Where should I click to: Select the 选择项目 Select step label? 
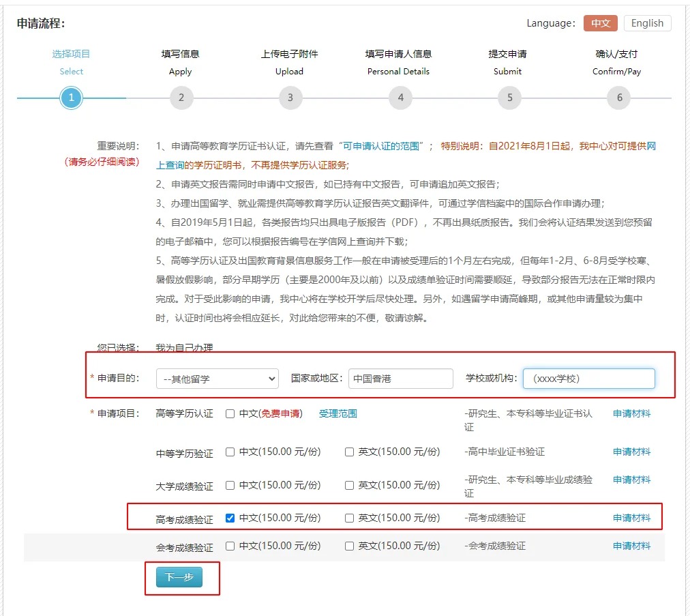[x=72, y=63]
